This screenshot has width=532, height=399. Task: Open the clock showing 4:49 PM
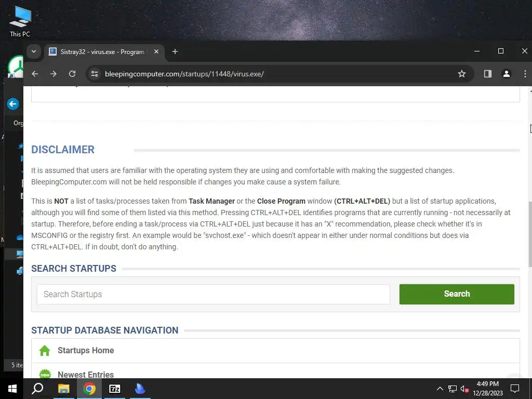pos(488,389)
